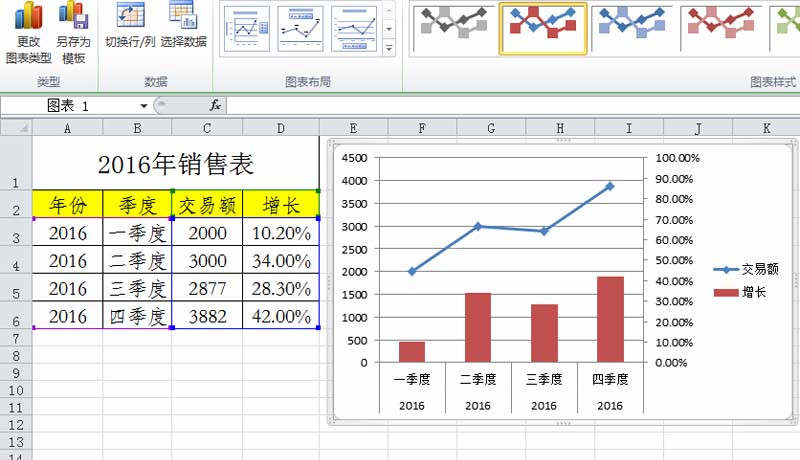Viewport: 800px width, 460px height.
Task: Select the gray chart style
Action: click(453, 26)
